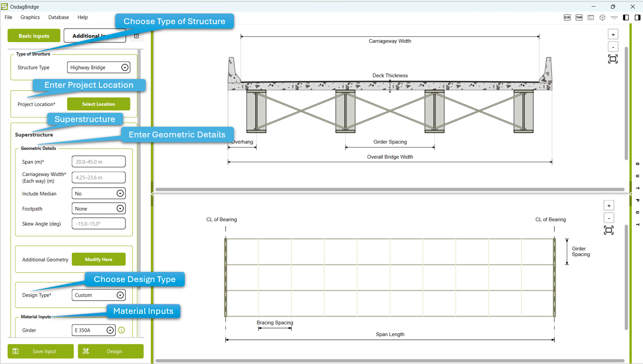The height and width of the screenshot is (364, 643).
Task: Maximize the OsdagBridge window
Action: click(x=613, y=7)
